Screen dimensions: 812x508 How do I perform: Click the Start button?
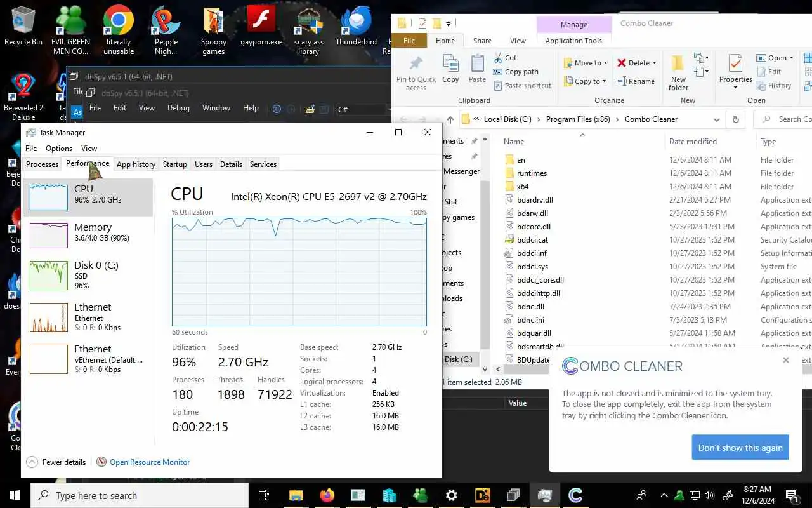coord(15,495)
